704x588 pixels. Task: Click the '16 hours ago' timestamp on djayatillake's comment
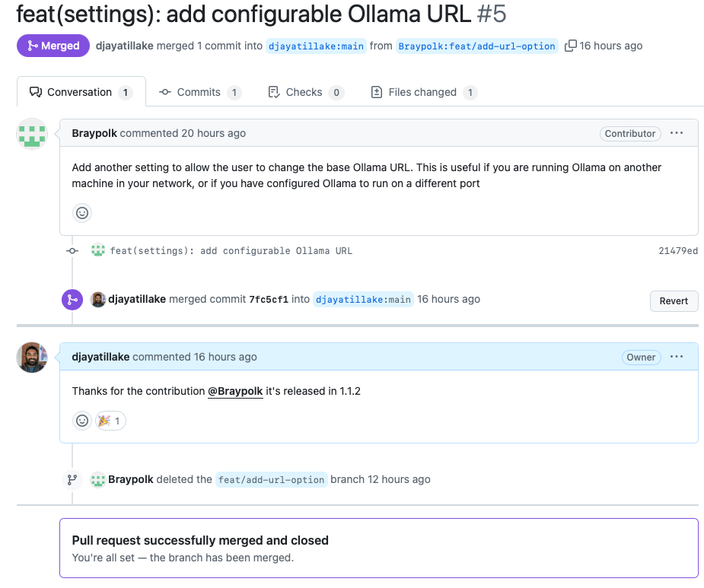point(225,357)
